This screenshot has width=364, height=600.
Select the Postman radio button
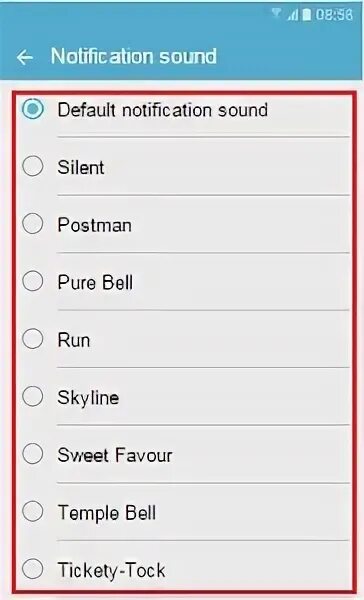point(33,223)
